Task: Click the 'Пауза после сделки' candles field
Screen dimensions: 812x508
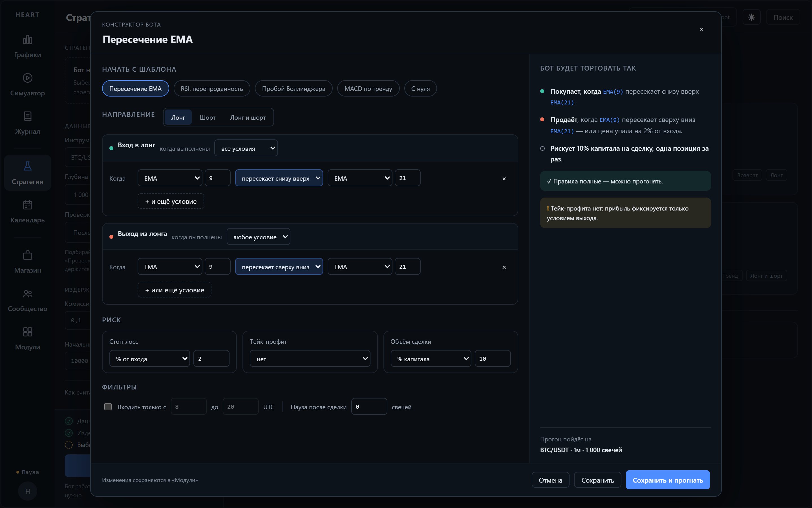Action: tap(369, 407)
